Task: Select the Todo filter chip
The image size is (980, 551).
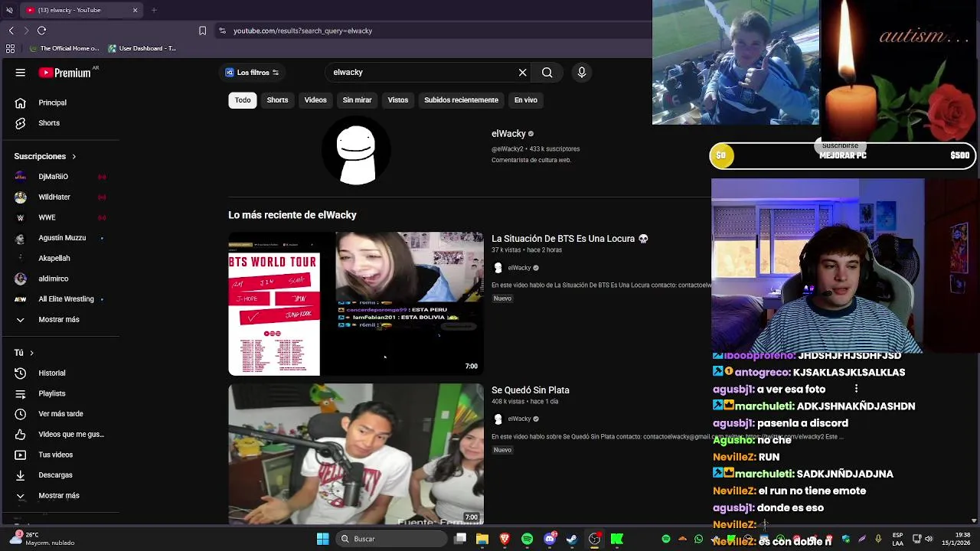Action: 243,100
